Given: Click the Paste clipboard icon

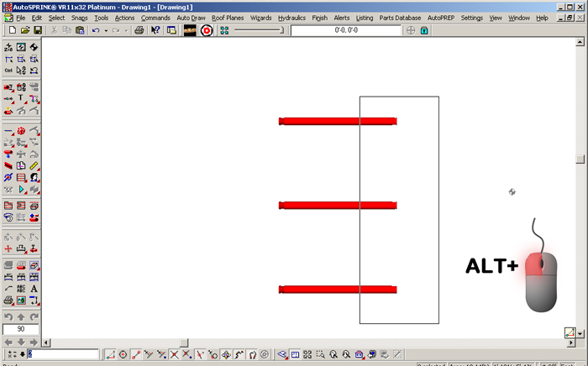Looking at the screenshot, I should tap(80, 30).
